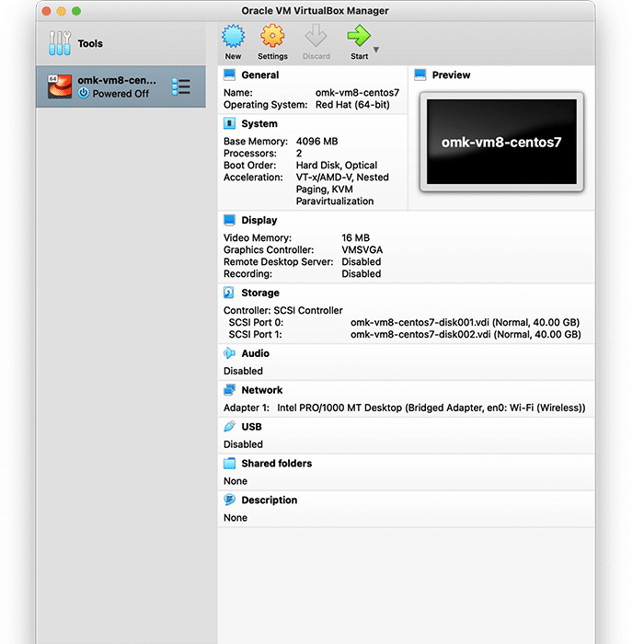
Task: Open the Storage settings heading link
Action: pyautogui.click(x=260, y=293)
